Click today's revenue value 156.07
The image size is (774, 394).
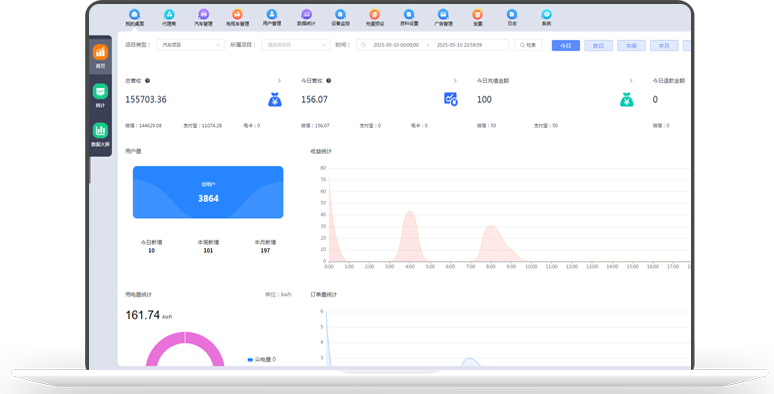click(x=314, y=99)
